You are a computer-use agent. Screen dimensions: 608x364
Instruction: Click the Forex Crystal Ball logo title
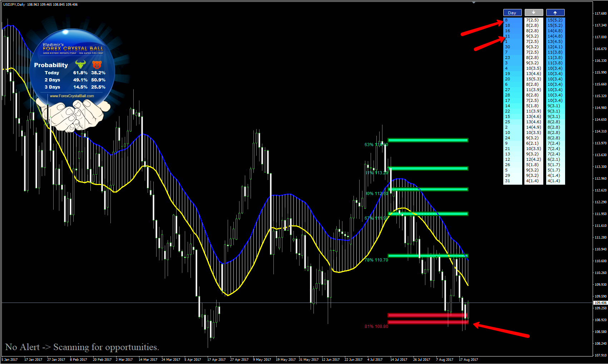[73, 48]
